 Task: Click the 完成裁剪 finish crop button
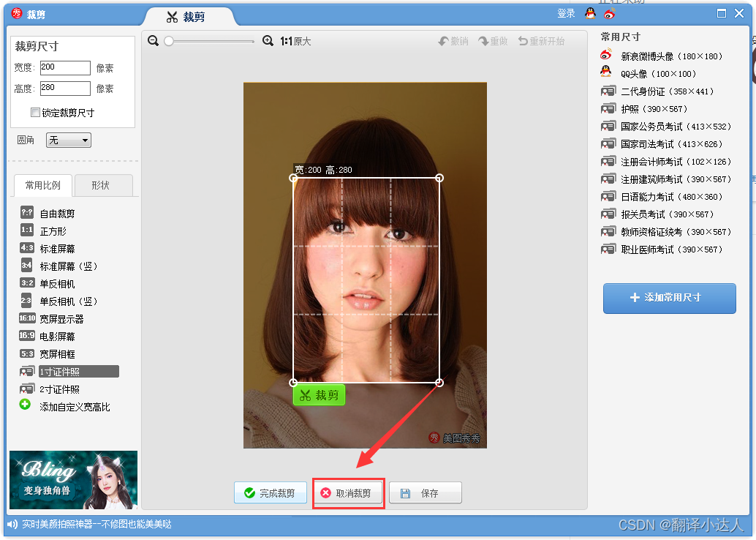(x=271, y=492)
